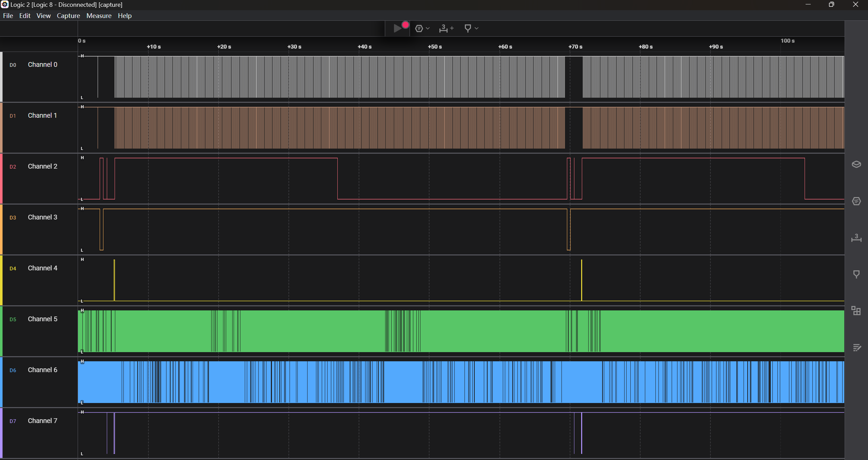Click the D3 channel identifier

pyautogui.click(x=13, y=218)
